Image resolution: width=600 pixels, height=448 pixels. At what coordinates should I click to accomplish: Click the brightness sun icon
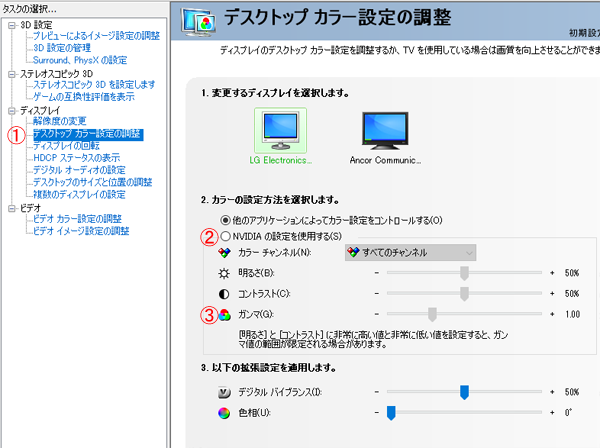pyautogui.click(x=224, y=273)
